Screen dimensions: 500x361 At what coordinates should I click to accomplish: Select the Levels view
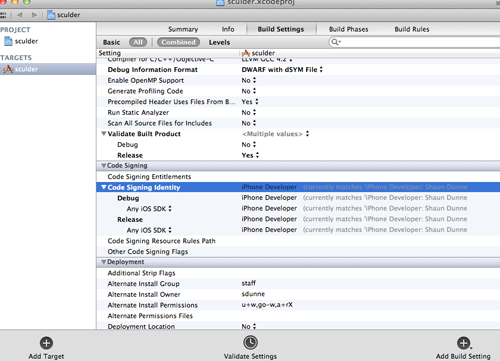[x=219, y=42]
